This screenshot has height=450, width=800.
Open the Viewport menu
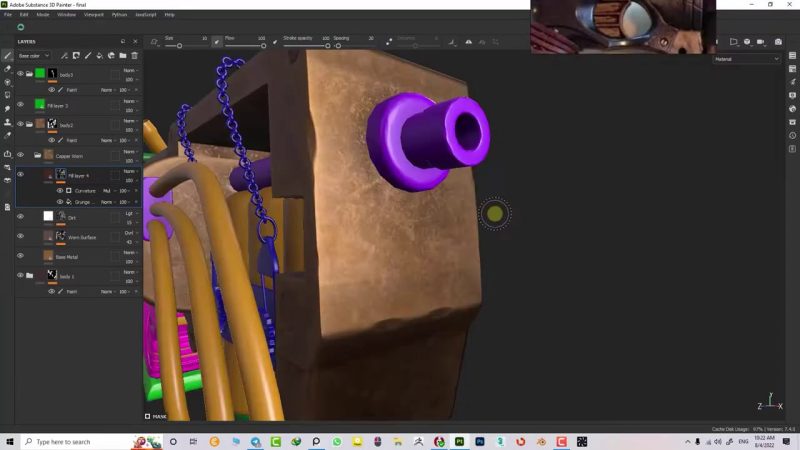tap(93, 15)
